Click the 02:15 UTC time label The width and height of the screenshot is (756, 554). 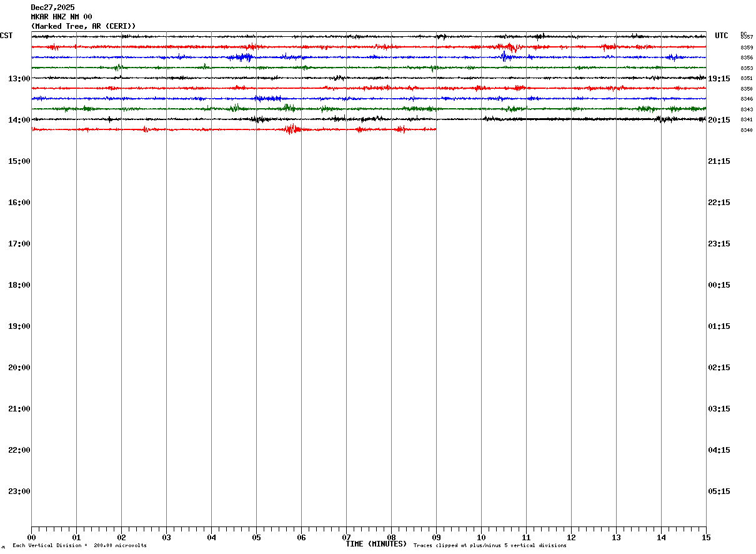[x=719, y=368]
